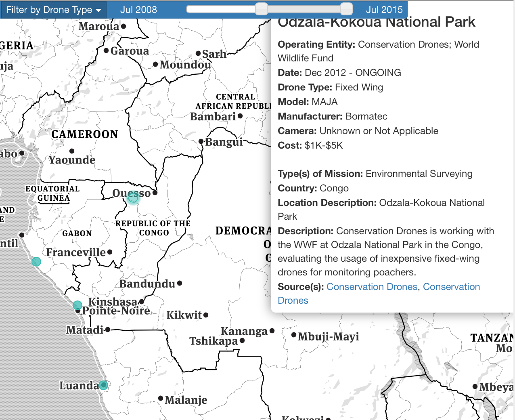The image size is (515, 420).
Task: Click the left handle of the date slider
Action: click(x=262, y=9)
